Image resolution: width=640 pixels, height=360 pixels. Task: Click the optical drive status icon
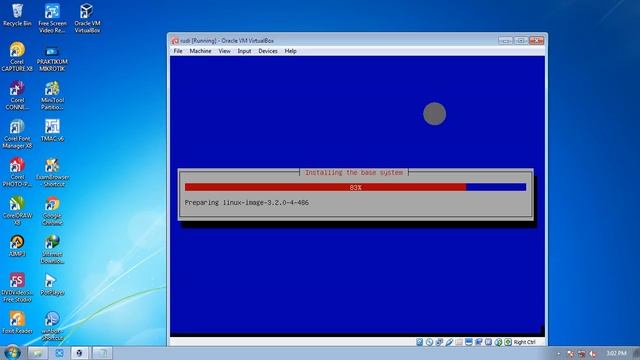pyautogui.click(x=429, y=342)
